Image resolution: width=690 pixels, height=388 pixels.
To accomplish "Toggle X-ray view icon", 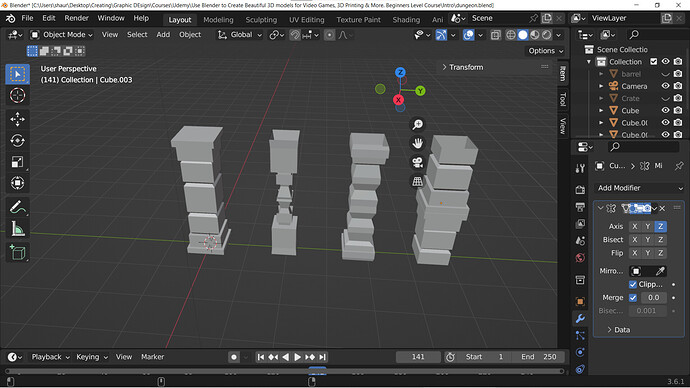I will coord(495,35).
